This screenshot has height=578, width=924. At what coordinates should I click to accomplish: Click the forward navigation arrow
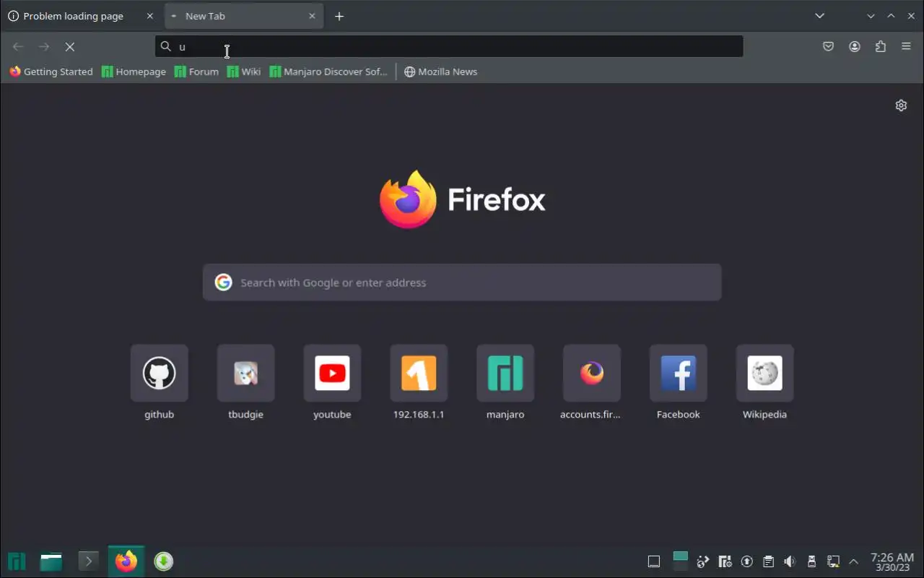44,46
